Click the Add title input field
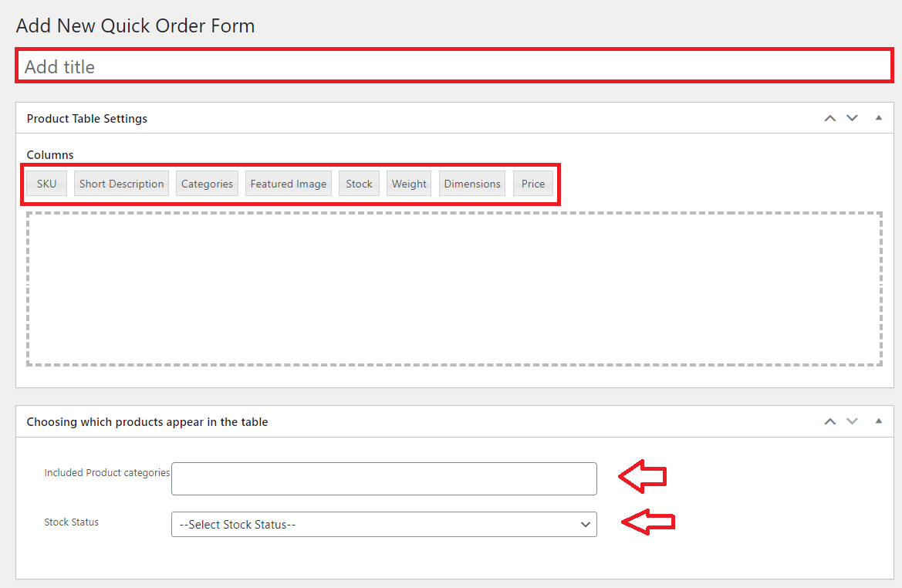 tap(454, 66)
